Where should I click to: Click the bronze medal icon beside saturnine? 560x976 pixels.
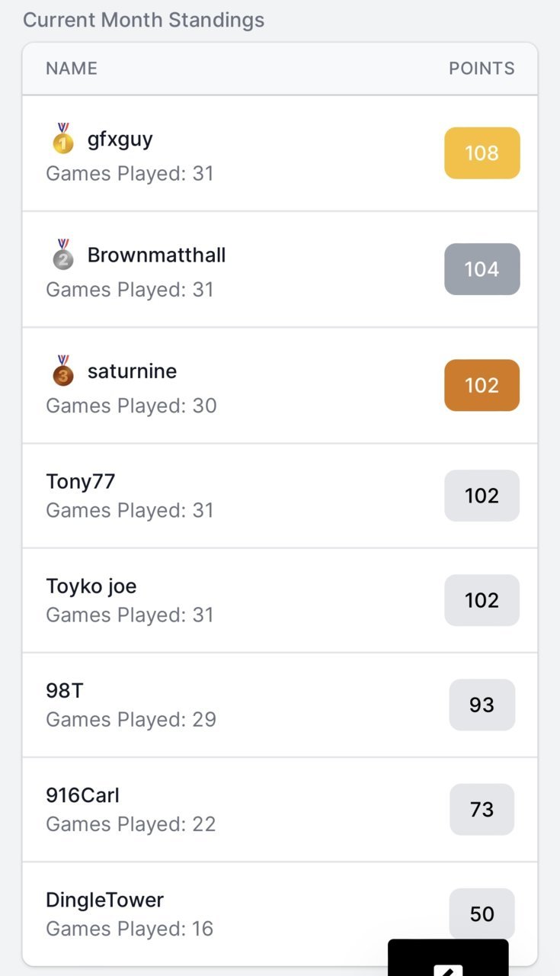63,371
